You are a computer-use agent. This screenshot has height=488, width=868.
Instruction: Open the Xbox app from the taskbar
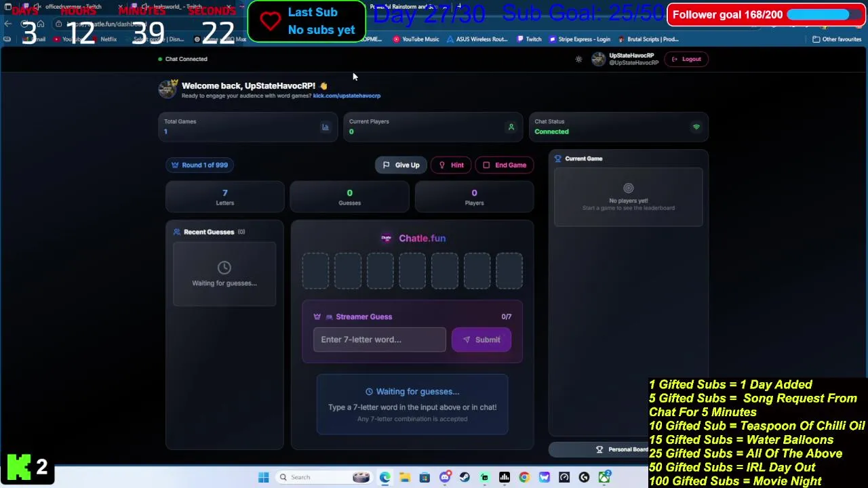coord(604,477)
